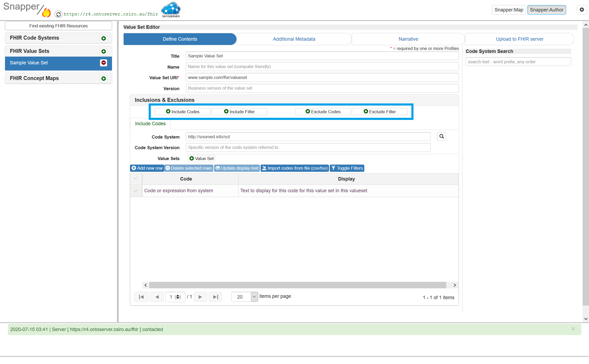Screen dimensions: 589x364
Task: Add a new FHIR Value Set
Action: click(104, 51)
